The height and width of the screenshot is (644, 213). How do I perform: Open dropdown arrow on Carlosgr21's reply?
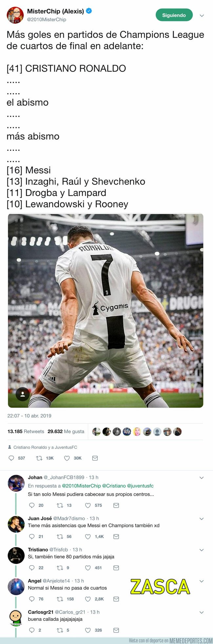point(202,612)
